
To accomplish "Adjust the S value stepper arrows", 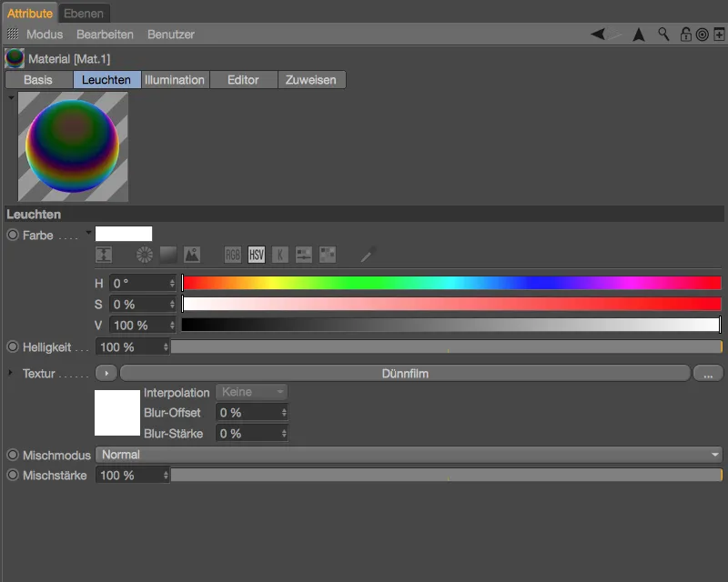I will click(172, 304).
